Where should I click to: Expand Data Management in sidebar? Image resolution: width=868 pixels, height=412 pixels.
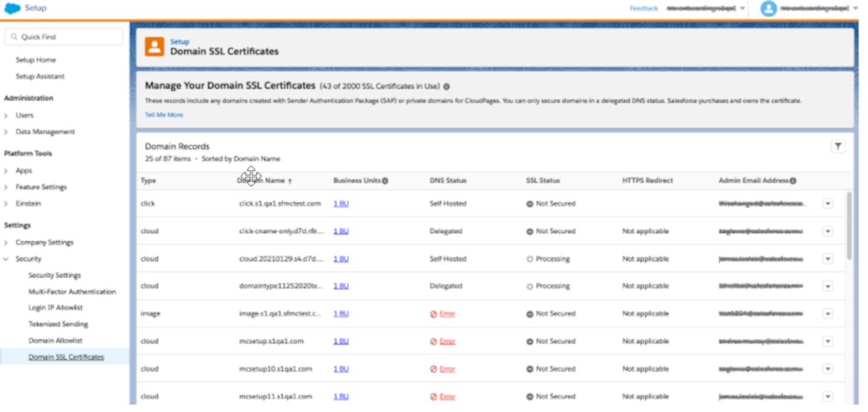pyautogui.click(x=6, y=132)
